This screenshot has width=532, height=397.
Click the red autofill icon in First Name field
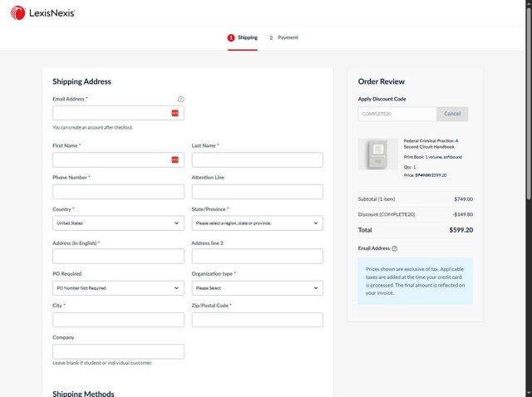[x=175, y=159]
